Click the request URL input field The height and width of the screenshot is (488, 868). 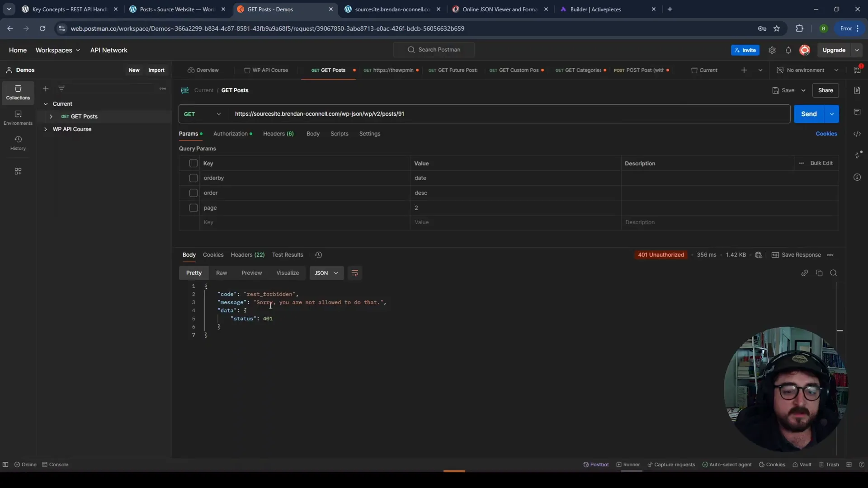(x=509, y=114)
